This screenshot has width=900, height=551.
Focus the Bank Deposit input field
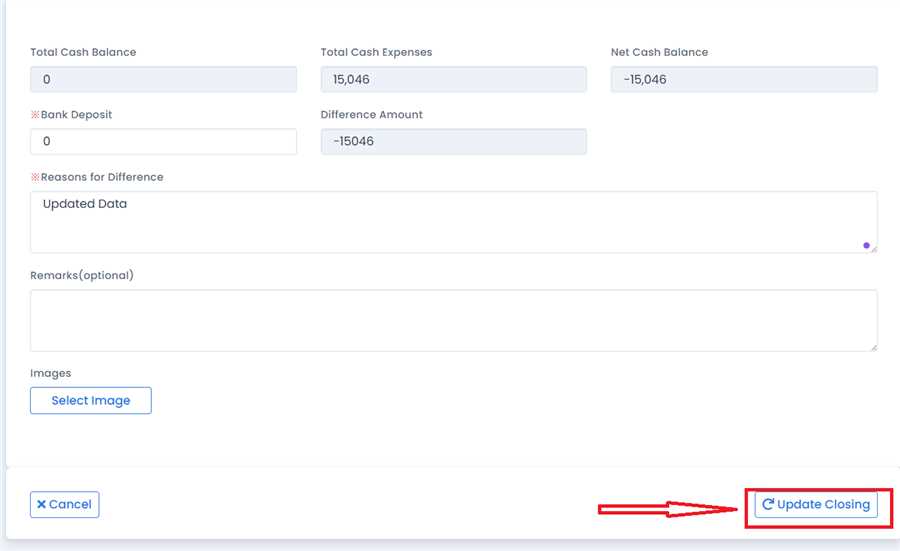click(163, 142)
